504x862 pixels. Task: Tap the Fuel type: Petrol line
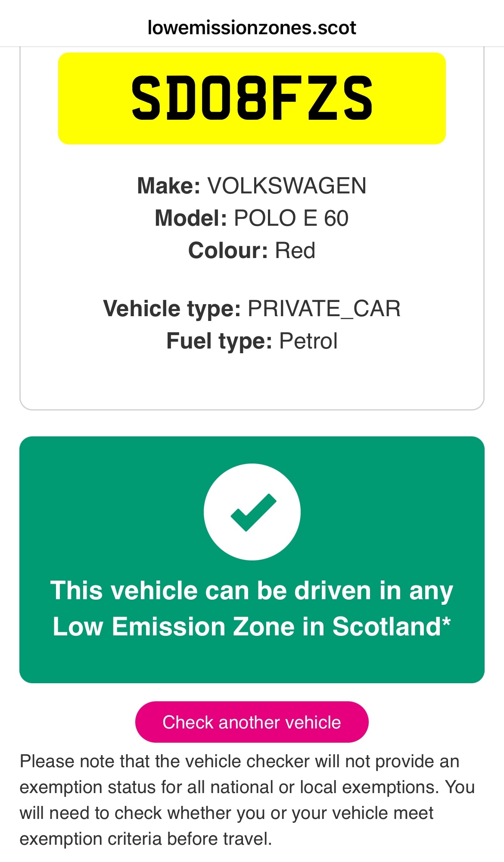click(x=252, y=341)
